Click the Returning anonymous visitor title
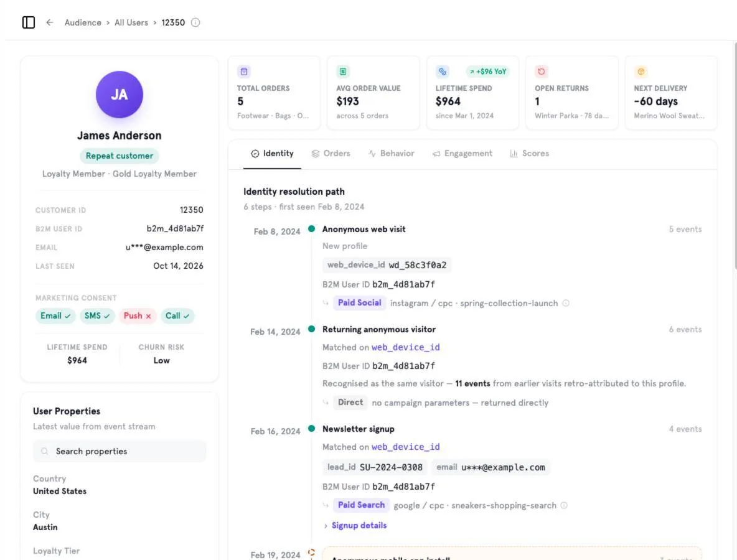Screen dimensions: 737x560 click(x=379, y=329)
